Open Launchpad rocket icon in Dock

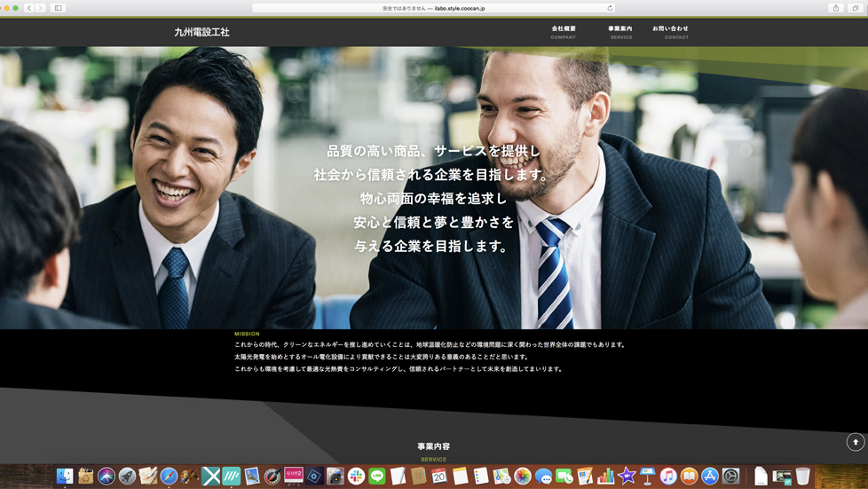[127, 476]
